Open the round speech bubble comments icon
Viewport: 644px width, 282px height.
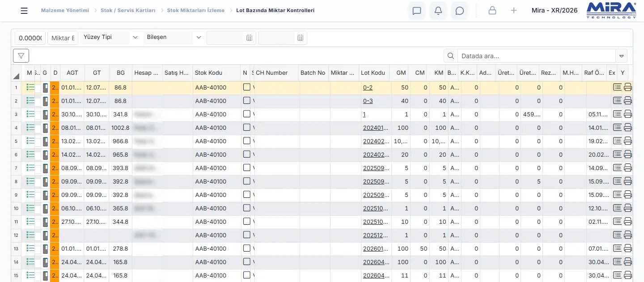pyautogui.click(x=460, y=11)
